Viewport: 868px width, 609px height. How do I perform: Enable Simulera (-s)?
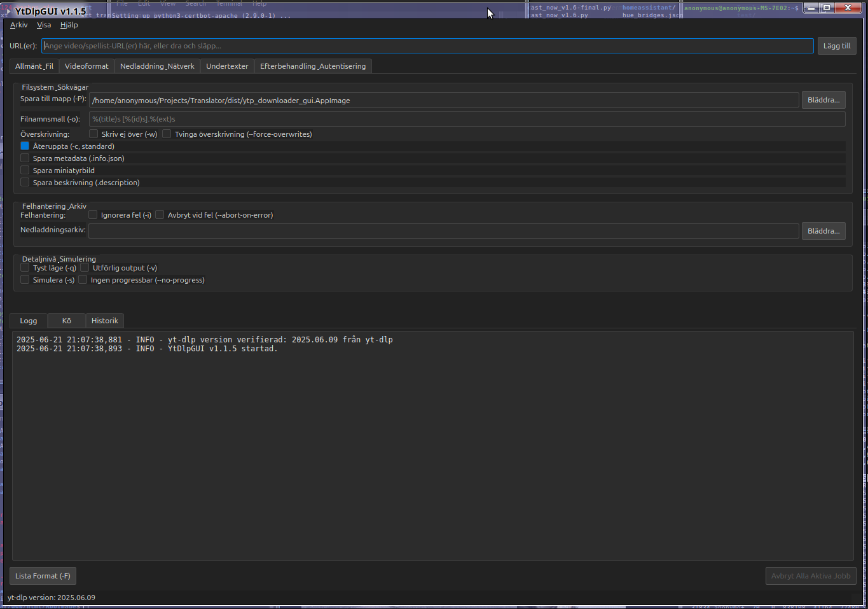point(24,279)
